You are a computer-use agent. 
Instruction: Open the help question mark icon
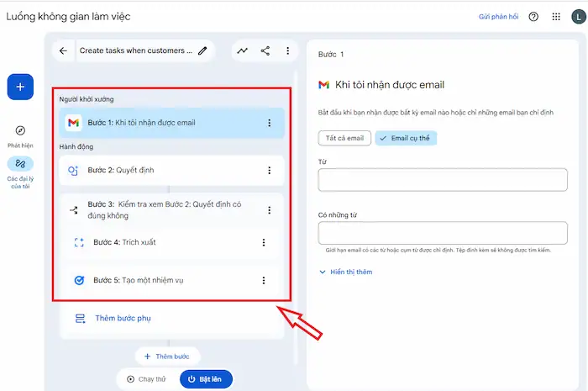(533, 17)
